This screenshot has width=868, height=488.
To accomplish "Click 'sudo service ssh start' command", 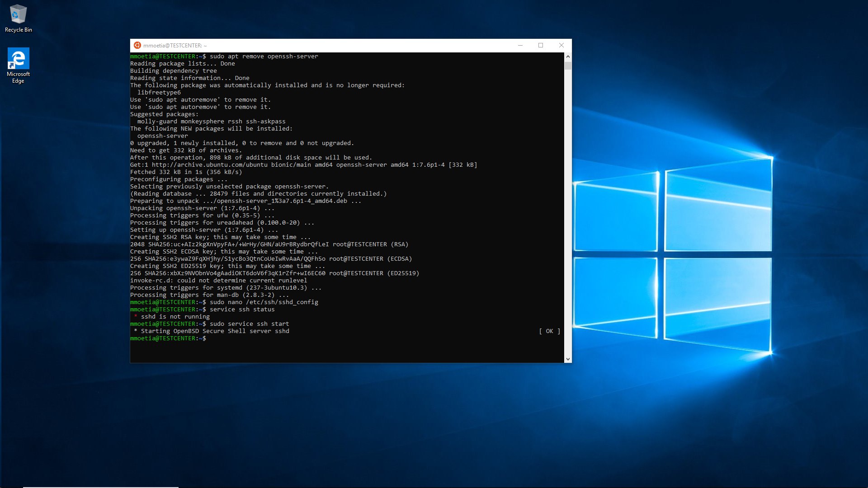I will 250,324.
